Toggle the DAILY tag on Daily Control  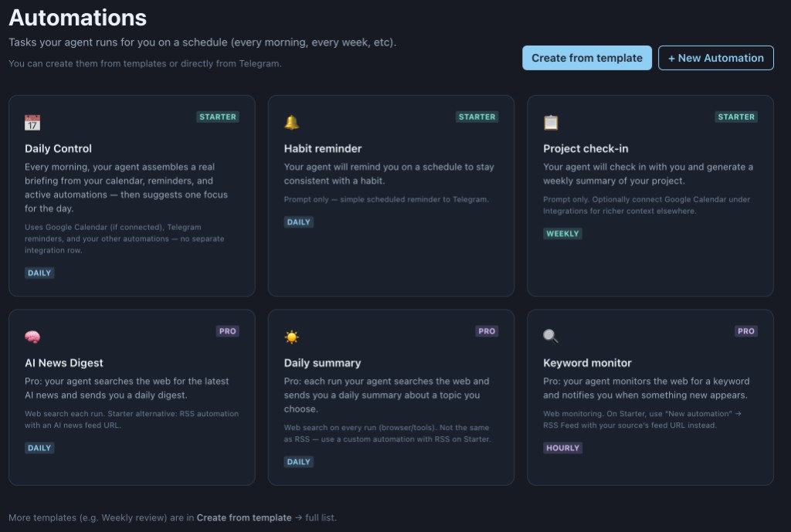click(x=39, y=273)
